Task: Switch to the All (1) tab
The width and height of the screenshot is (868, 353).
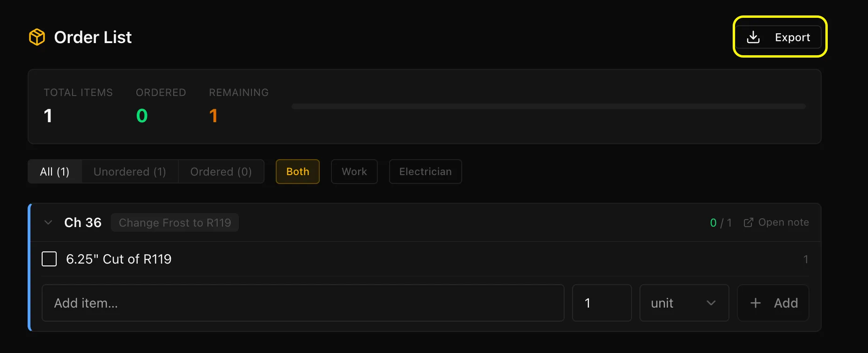Action: tap(55, 172)
